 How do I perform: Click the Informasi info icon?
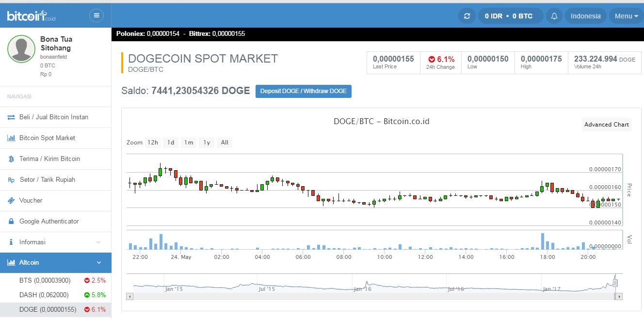coord(11,242)
